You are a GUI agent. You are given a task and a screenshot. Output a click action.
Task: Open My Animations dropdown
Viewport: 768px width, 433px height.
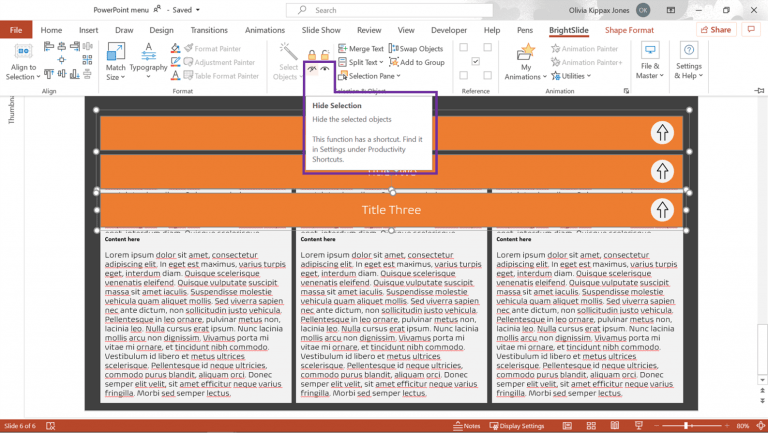pyautogui.click(x=526, y=62)
